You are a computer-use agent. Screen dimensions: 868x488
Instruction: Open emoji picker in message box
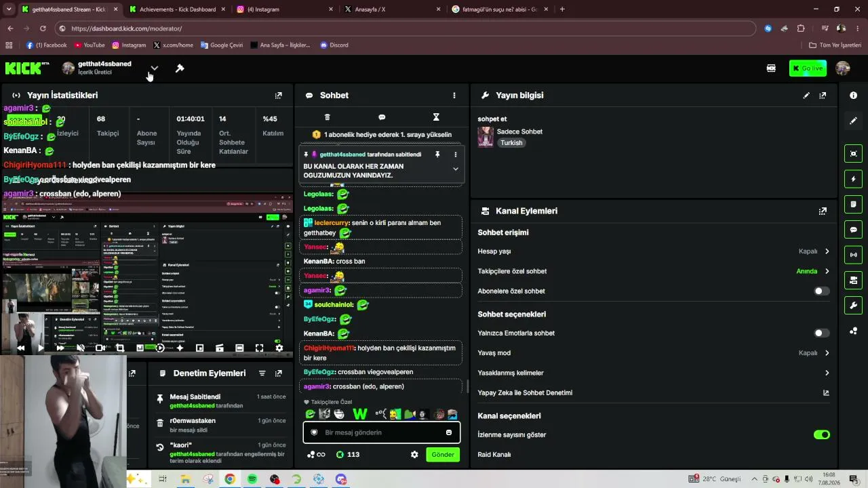point(449,432)
